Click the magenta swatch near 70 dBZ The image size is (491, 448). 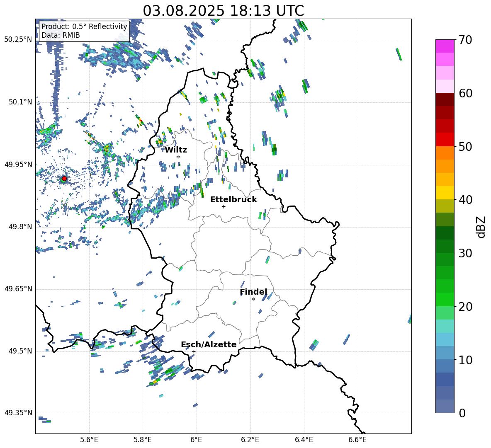point(445,46)
